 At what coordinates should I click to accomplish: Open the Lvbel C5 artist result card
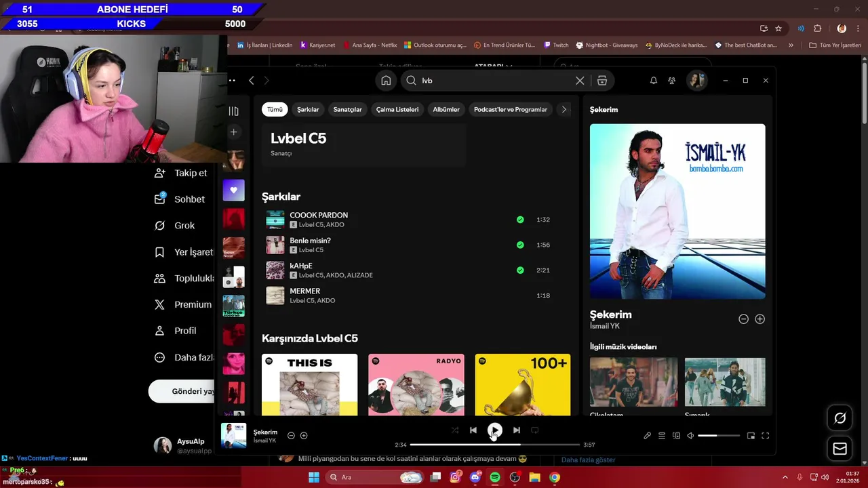[364, 144]
